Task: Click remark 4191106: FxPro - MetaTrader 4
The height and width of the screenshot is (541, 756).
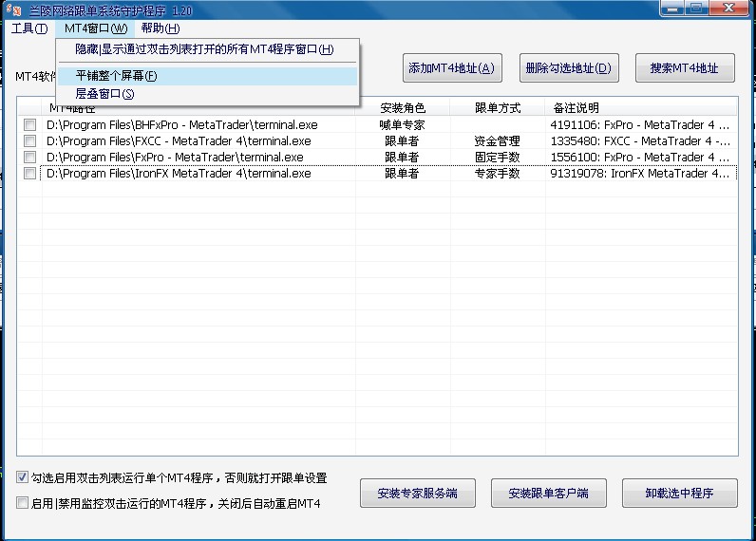Action: pos(640,125)
